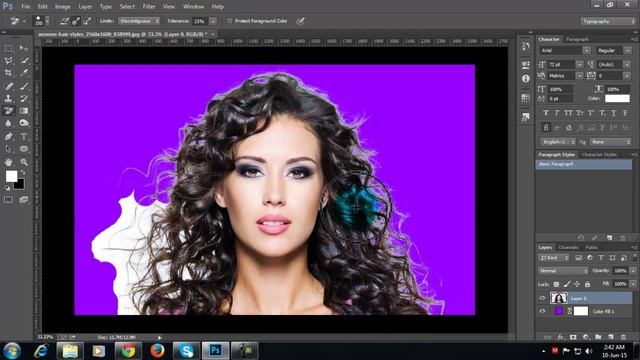Open the layer Opacity dropdown arrow
This screenshot has width=640, height=360.
[633, 271]
